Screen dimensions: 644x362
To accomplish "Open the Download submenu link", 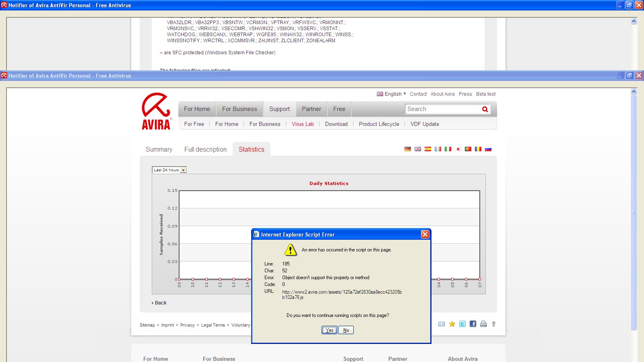I will 336,124.
